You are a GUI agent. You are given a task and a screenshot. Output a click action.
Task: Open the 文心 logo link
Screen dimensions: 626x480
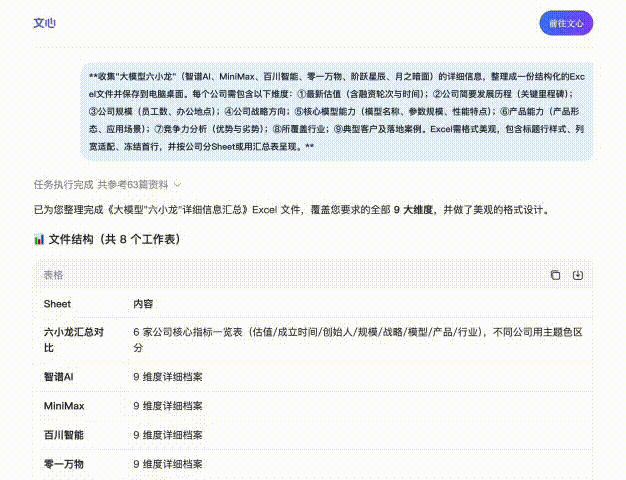[44, 23]
